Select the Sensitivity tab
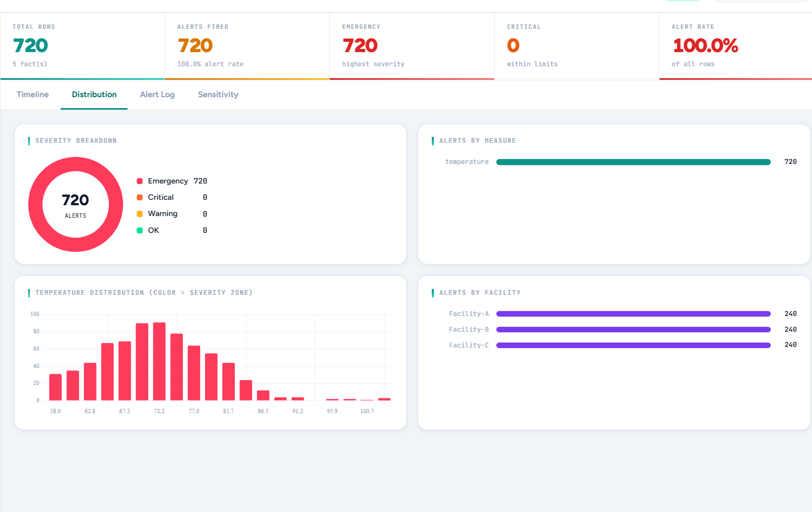 tap(218, 94)
